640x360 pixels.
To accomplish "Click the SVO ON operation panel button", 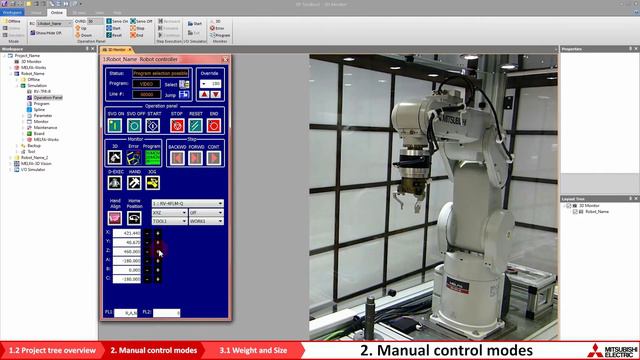I will pyautogui.click(x=115, y=126).
